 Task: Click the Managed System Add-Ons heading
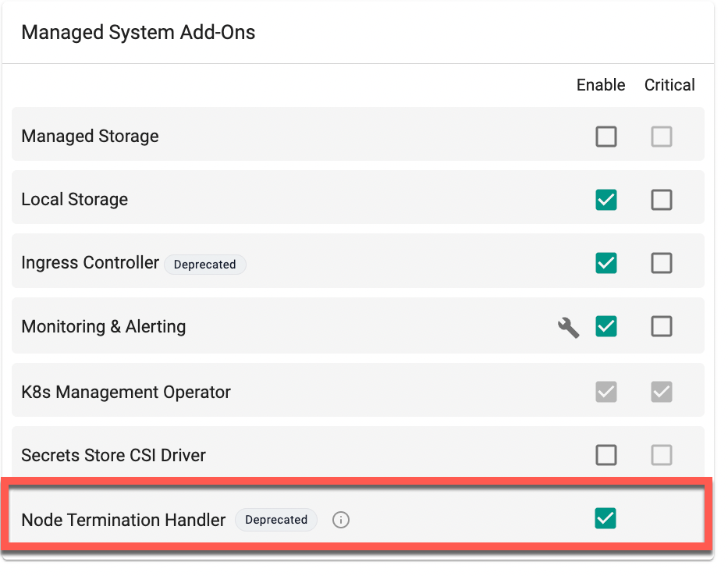tap(138, 32)
